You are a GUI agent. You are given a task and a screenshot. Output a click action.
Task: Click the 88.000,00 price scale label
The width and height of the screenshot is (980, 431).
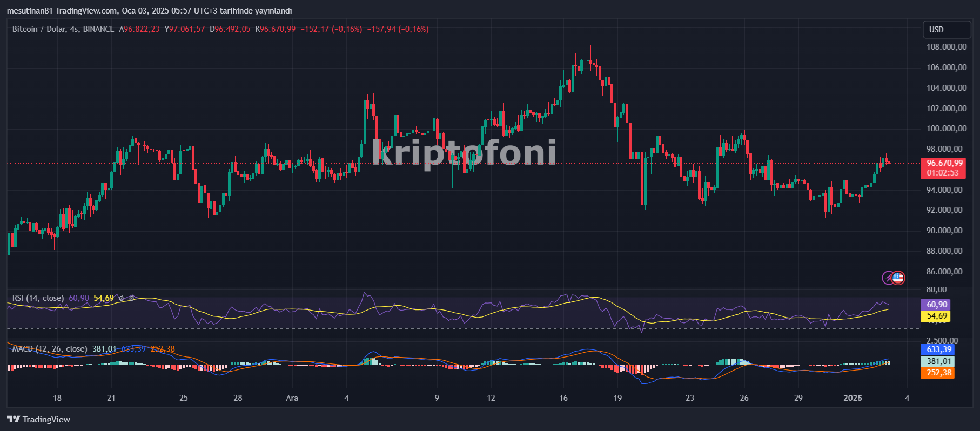[944, 251]
